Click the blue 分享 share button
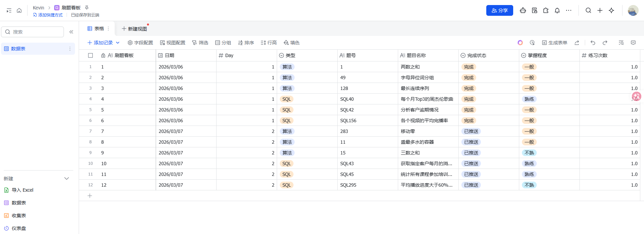The height and width of the screenshot is (234, 644). (x=499, y=10)
